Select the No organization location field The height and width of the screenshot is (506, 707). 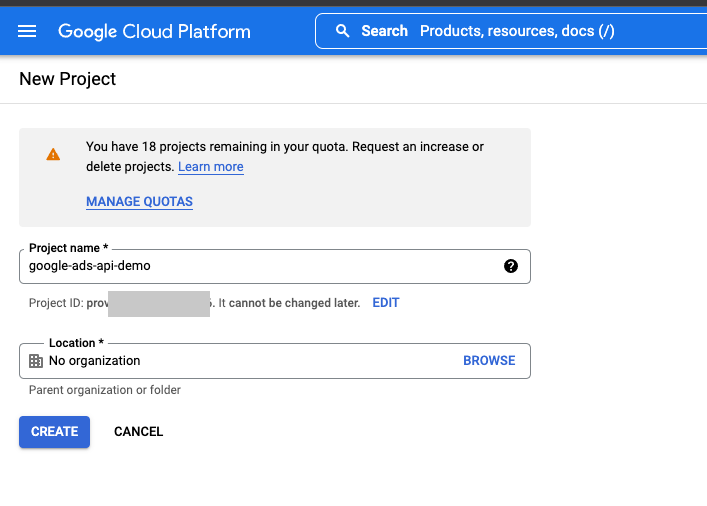(x=275, y=361)
